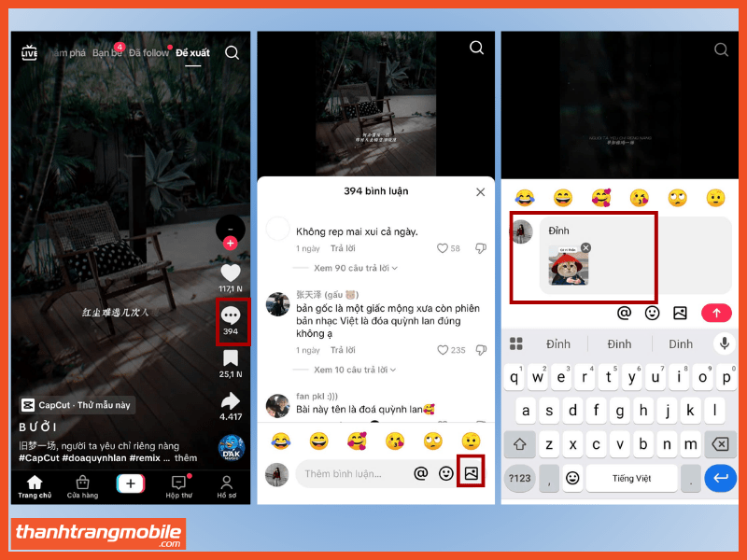Viewport: 747px width, 560px height.
Task: Reply to 'Không rep mai xui cả ngày' comment
Action: coord(343,248)
